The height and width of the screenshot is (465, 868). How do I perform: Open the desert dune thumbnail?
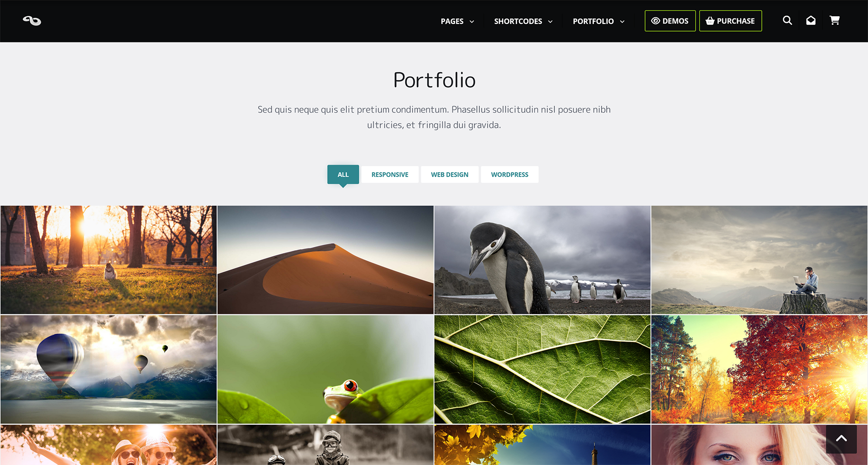325,260
